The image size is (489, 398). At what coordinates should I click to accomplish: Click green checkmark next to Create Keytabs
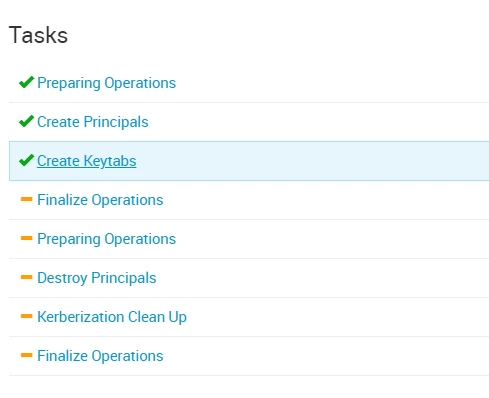(26, 160)
